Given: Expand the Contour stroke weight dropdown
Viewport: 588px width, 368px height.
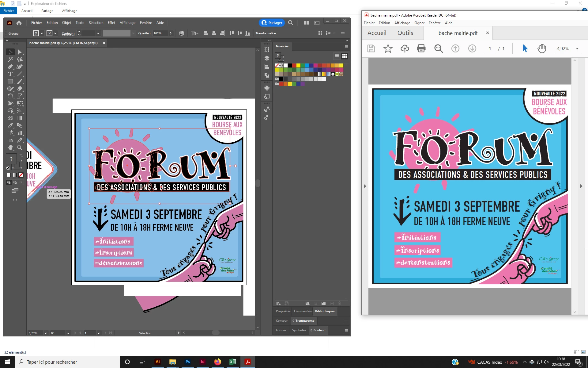Looking at the screenshot, I should [98, 33].
